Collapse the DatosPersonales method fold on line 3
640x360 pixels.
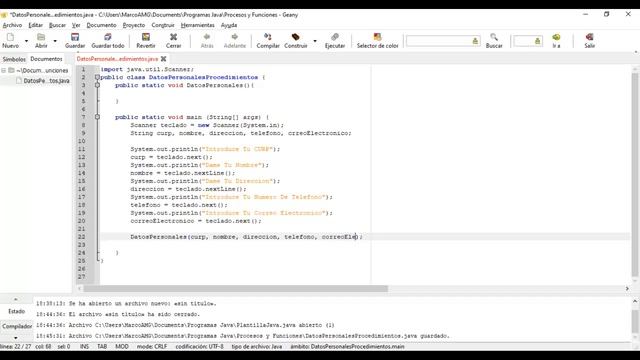point(97,85)
